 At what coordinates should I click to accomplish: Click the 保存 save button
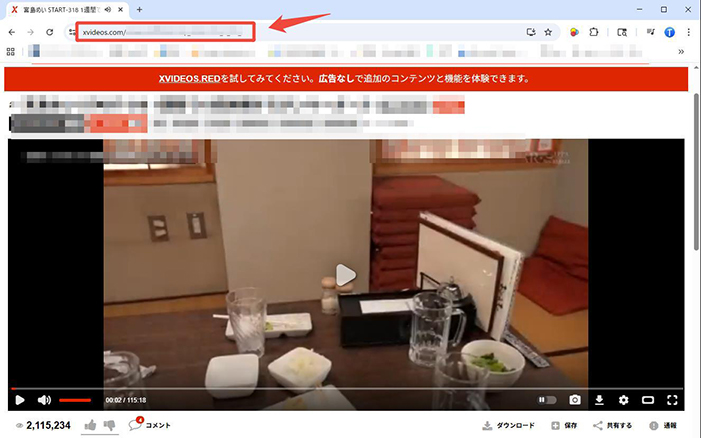(x=564, y=425)
